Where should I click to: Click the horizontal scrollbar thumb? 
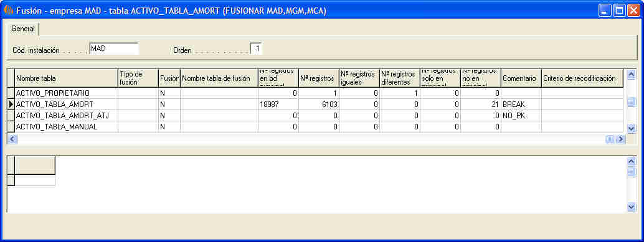(610, 139)
